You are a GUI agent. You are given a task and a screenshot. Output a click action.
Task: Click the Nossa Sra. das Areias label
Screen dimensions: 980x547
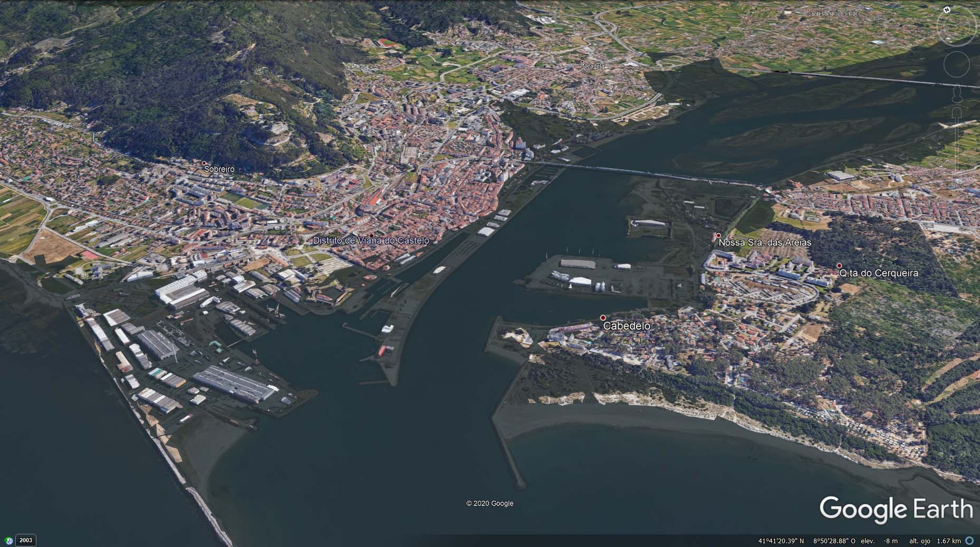tap(764, 243)
